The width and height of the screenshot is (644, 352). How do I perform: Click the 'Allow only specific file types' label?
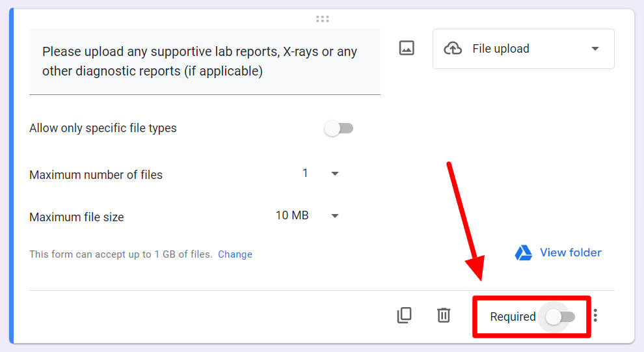tap(103, 128)
